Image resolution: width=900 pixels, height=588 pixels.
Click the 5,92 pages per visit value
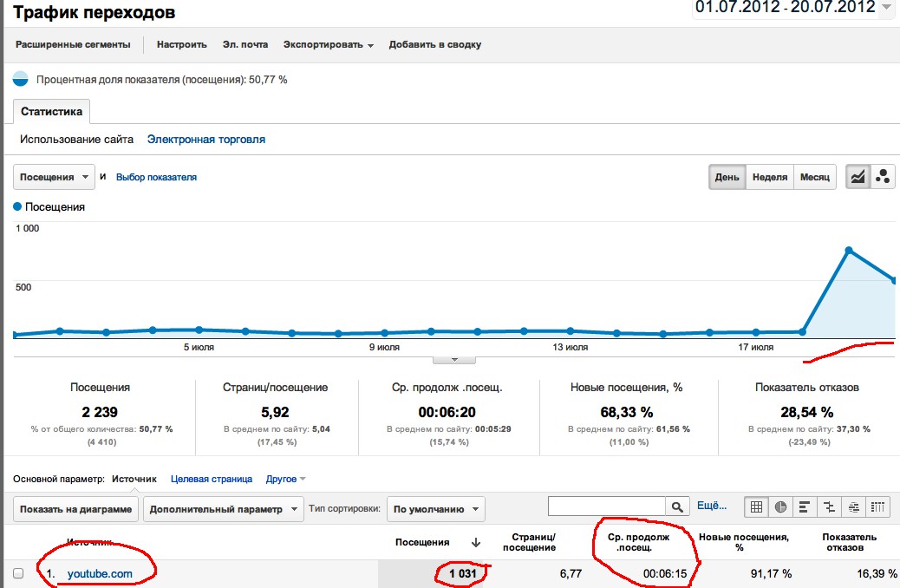pos(275,412)
